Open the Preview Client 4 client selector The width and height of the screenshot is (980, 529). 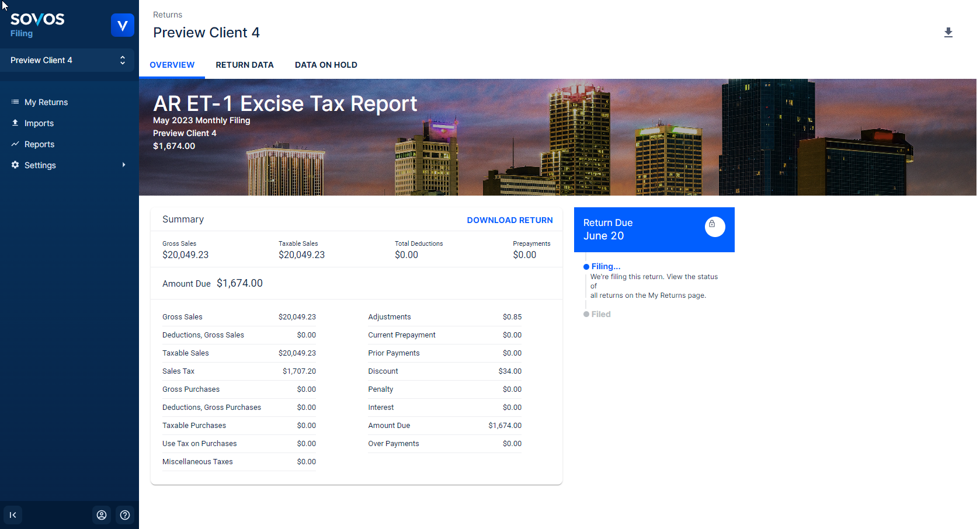[67, 60]
